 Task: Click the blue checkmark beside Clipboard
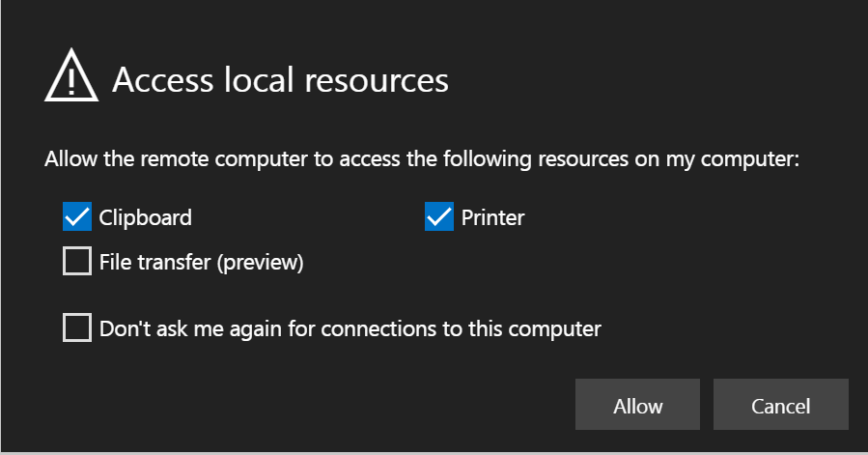[77, 216]
